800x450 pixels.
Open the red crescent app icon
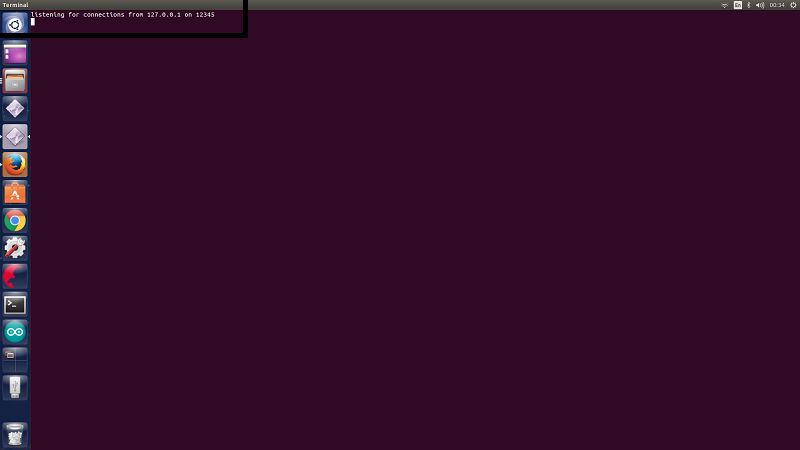[x=15, y=277]
